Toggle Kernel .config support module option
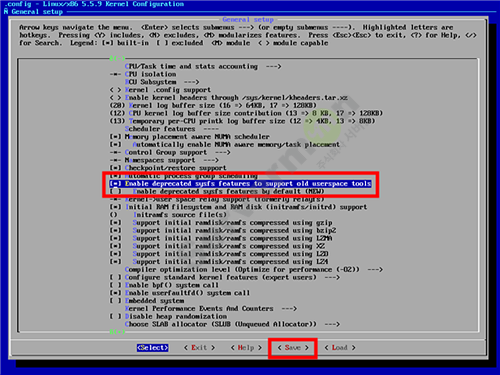 pos(160,90)
